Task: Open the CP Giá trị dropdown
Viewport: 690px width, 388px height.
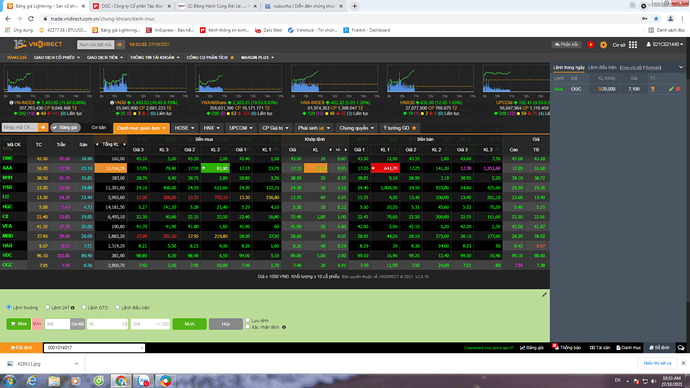Action: pos(275,128)
